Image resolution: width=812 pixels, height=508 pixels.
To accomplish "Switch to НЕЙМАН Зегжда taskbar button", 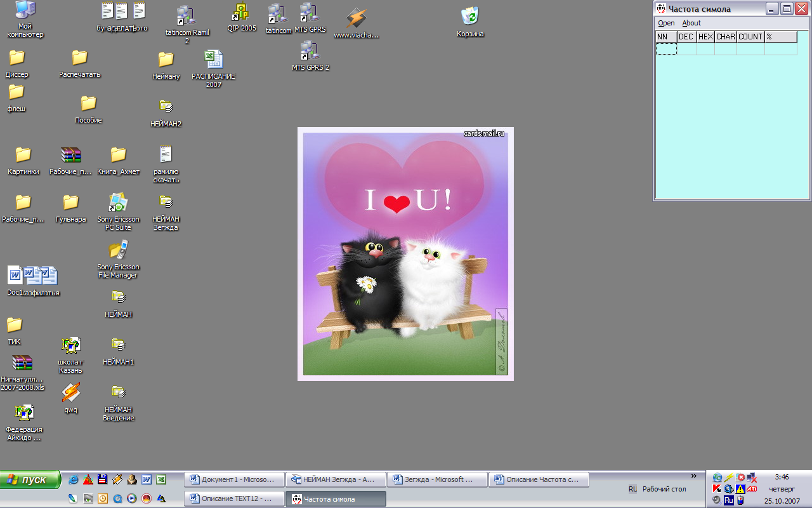I will pyautogui.click(x=336, y=479).
